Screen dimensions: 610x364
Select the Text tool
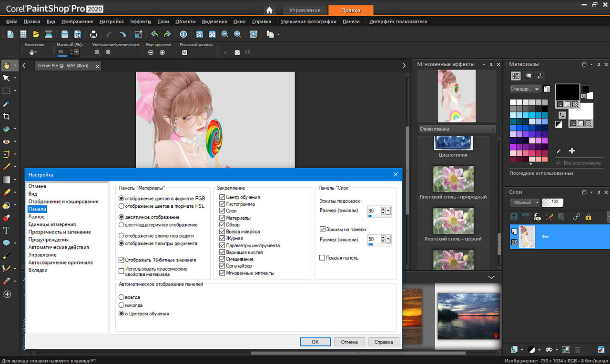(x=7, y=231)
